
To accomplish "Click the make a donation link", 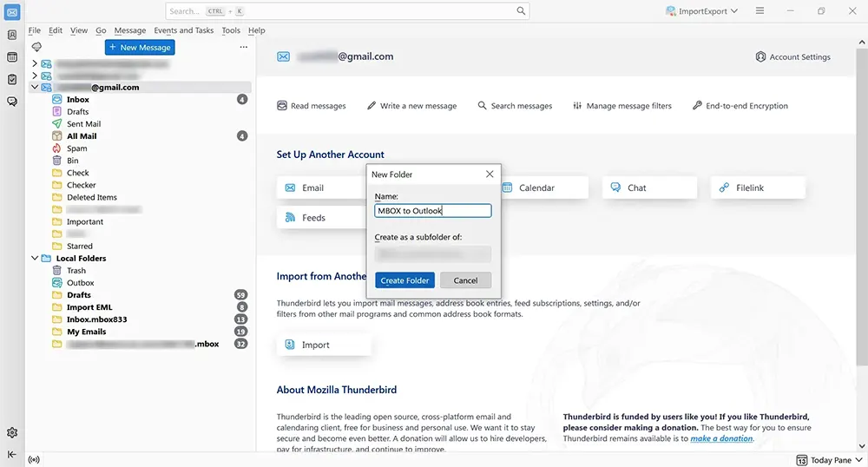I will click(721, 438).
